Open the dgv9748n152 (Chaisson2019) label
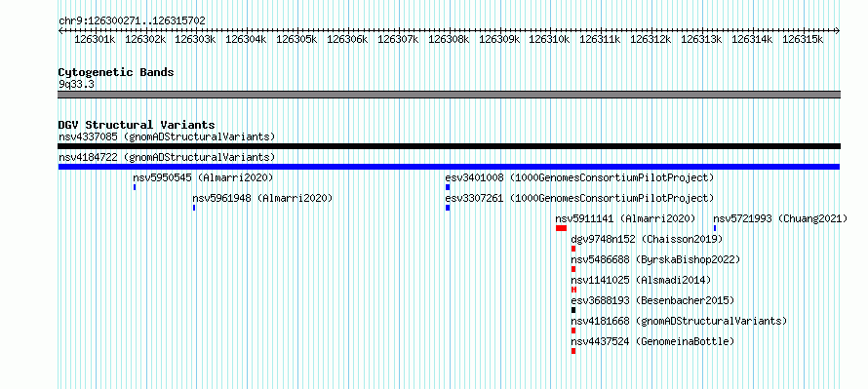This screenshot has height=389, width=868. [x=647, y=239]
